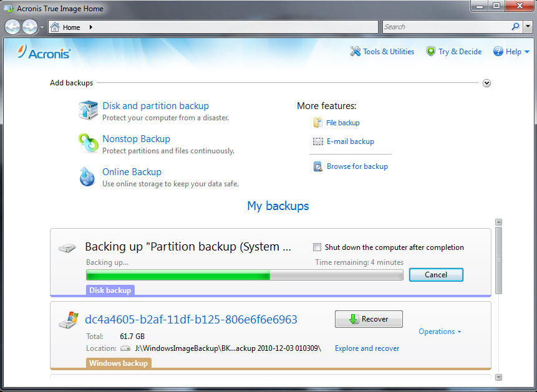Viewport: 537px width, 392px height.
Task: Open E-mail backup
Action: coord(351,141)
